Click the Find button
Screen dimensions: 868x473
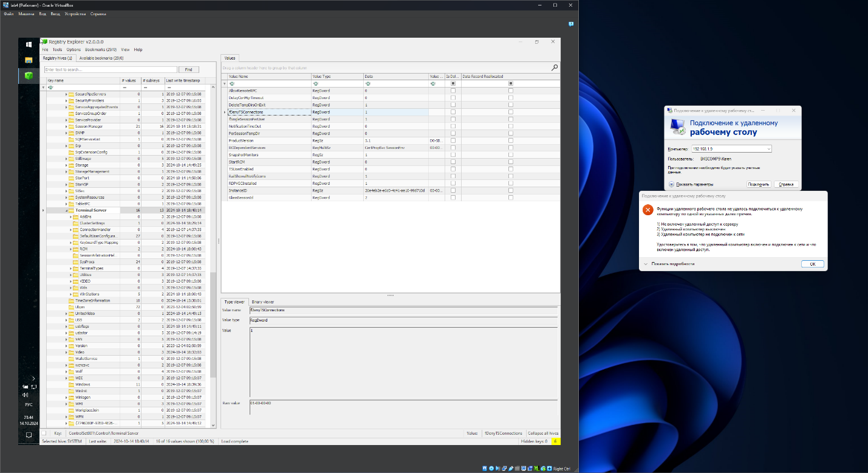[188, 70]
